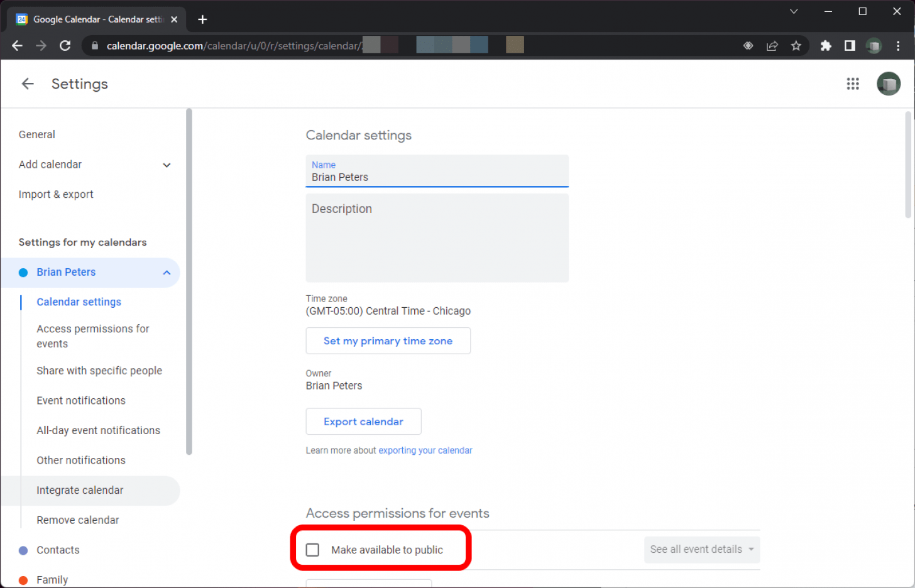The height and width of the screenshot is (588, 915).
Task: Open Import & export settings
Action: (56, 195)
